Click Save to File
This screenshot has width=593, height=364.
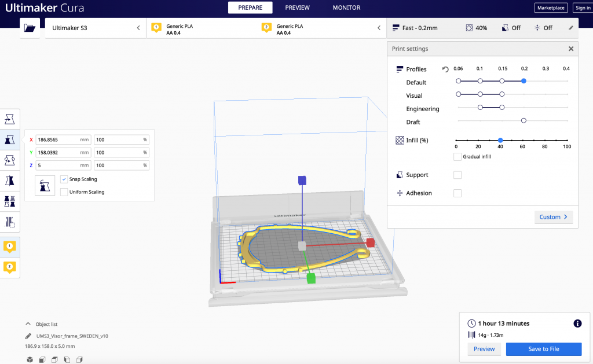[x=544, y=349]
